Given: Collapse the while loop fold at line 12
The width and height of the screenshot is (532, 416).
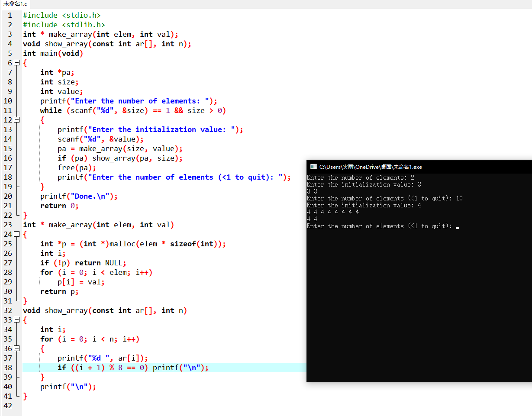Looking at the screenshot, I should pyautogui.click(x=17, y=120).
